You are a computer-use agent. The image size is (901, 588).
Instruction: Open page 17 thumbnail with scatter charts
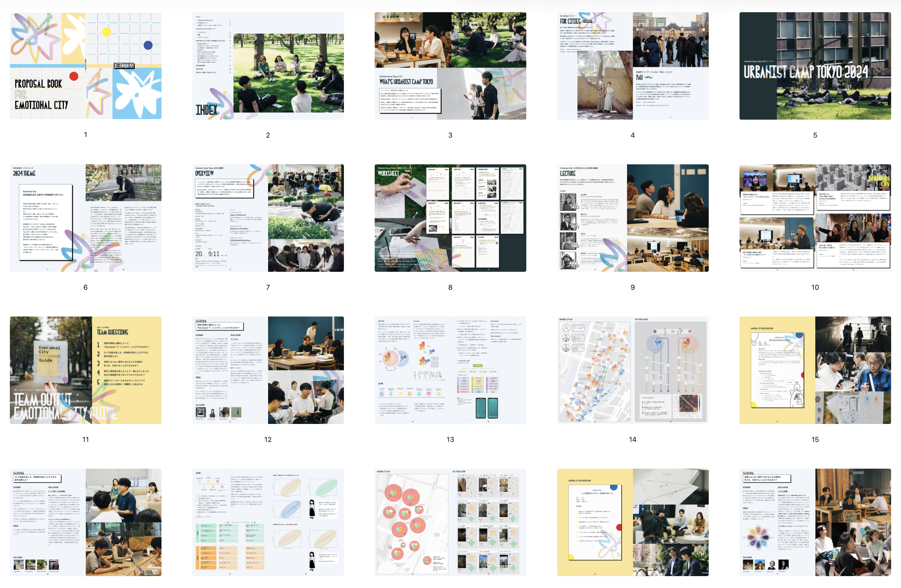[x=268, y=522]
